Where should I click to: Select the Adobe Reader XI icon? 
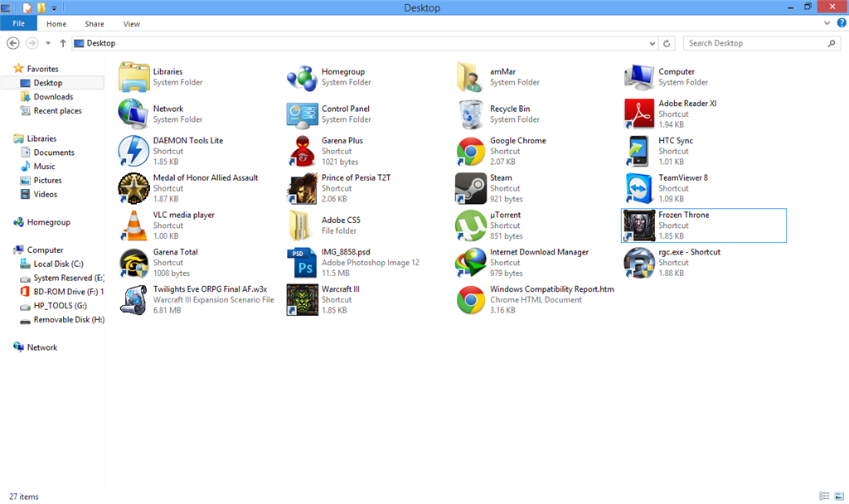click(639, 114)
